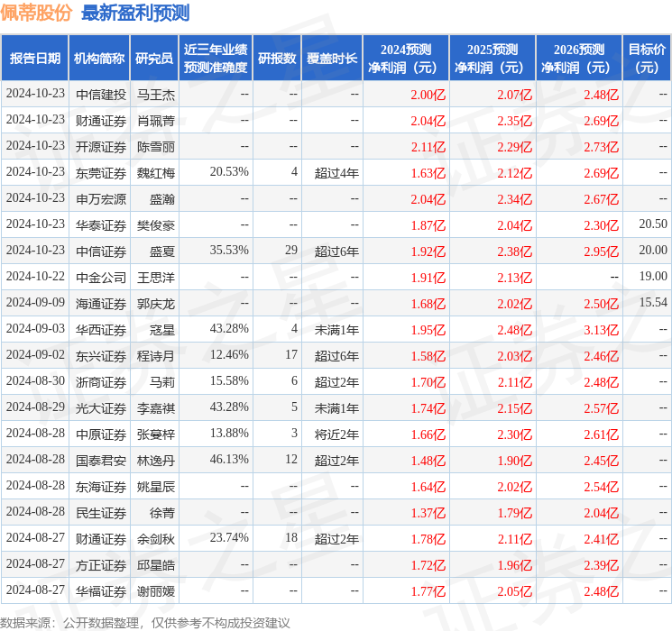Select analyst name 樊俊豪
This screenshot has width=672, height=631.
[155, 225]
